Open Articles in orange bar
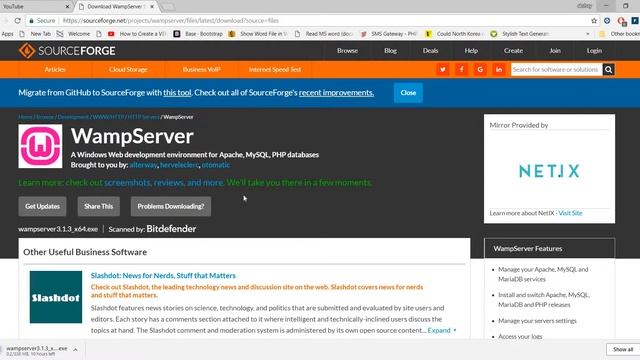640x360 pixels. click(x=55, y=70)
